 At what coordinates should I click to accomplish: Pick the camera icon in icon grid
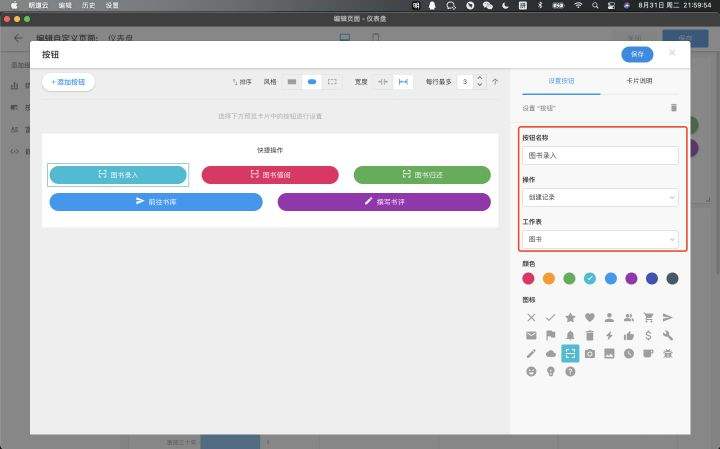point(590,353)
